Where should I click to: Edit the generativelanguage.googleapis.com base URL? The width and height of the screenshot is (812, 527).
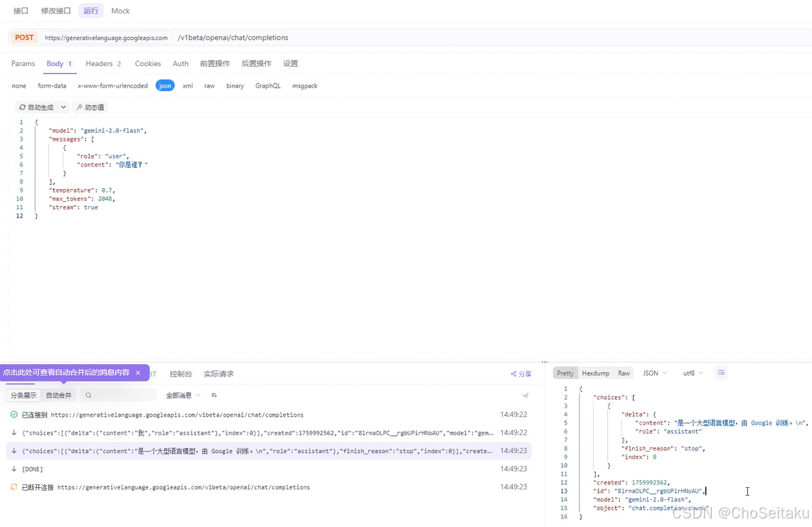coord(106,38)
